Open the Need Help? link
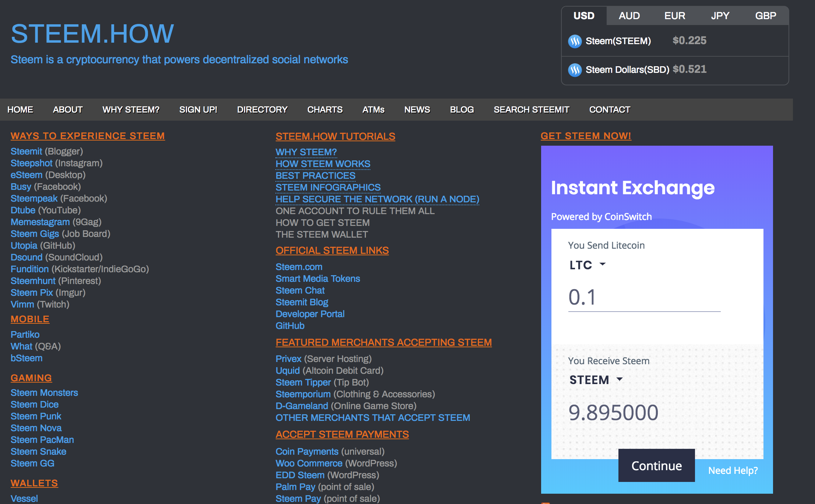 tap(733, 471)
